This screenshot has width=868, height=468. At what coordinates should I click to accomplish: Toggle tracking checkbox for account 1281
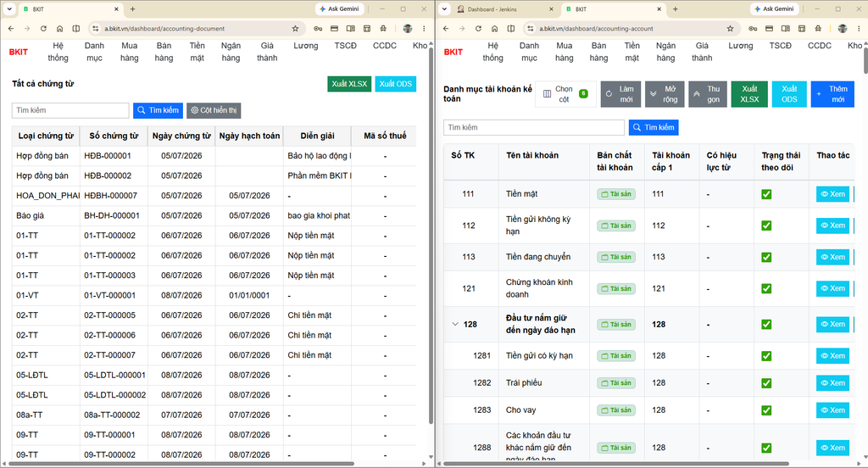click(x=766, y=356)
